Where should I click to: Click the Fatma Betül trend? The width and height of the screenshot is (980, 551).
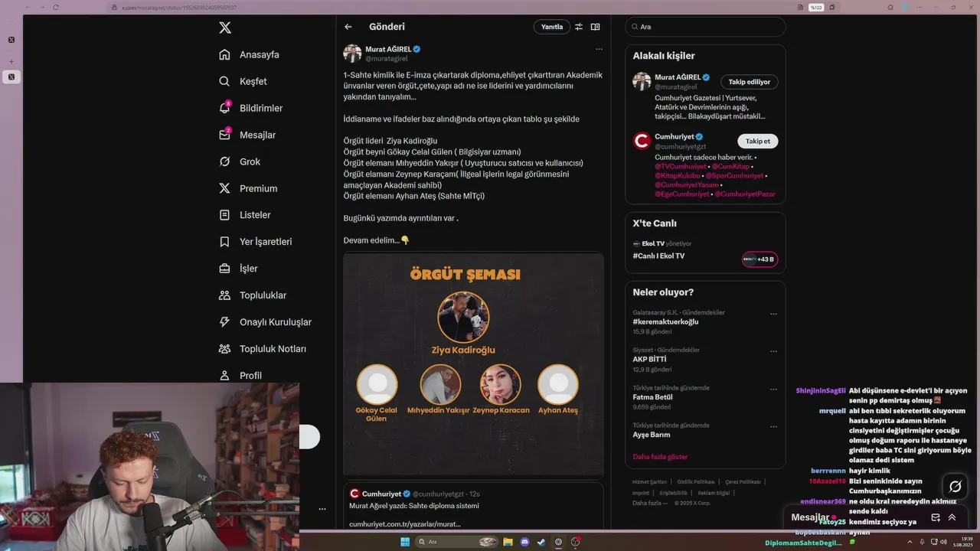tap(652, 397)
